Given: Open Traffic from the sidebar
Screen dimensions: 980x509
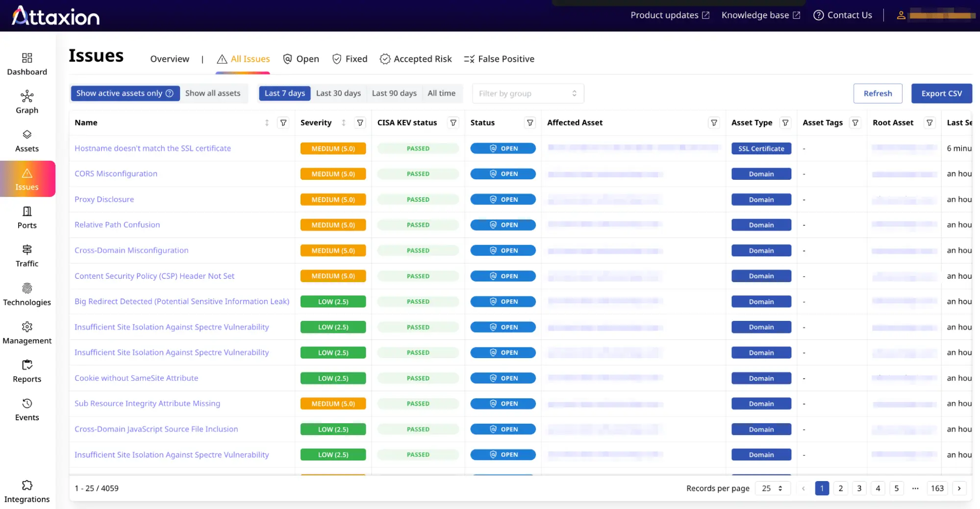Looking at the screenshot, I should (27, 256).
